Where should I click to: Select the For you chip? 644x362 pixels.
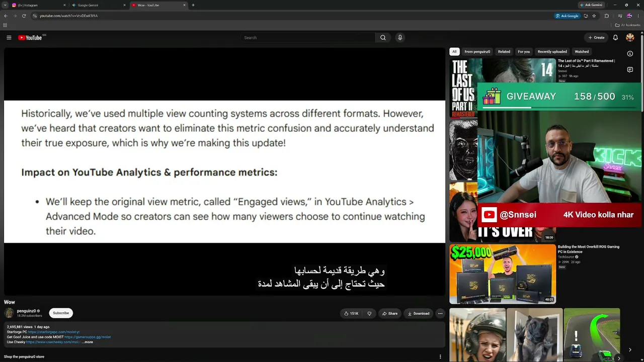pyautogui.click(x=524, y=51)
